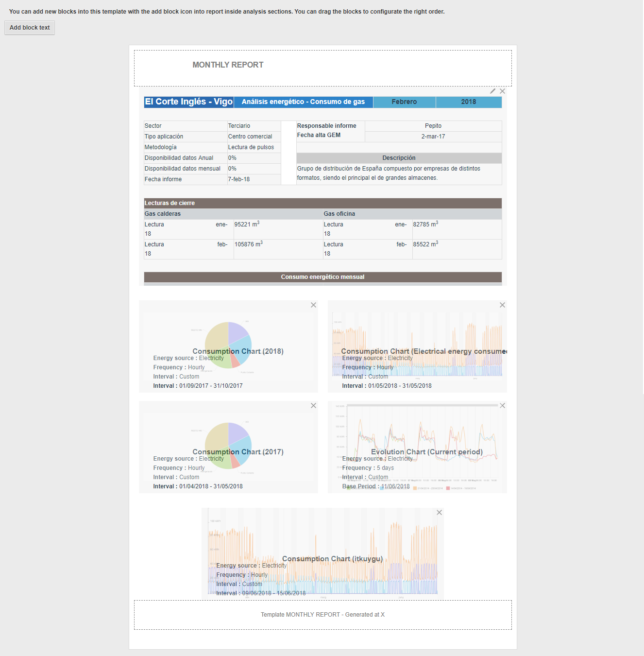Click the 7-feb-18 report date cell

(254, 179)
